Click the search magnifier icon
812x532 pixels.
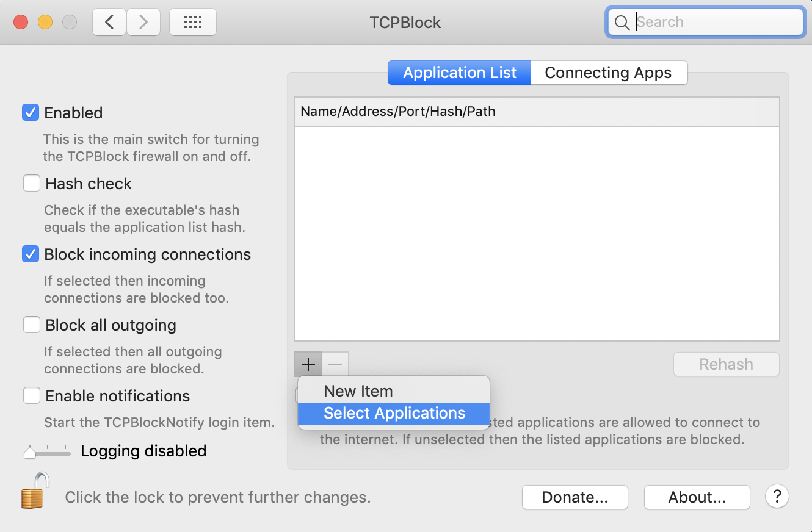tap(622, 23)
